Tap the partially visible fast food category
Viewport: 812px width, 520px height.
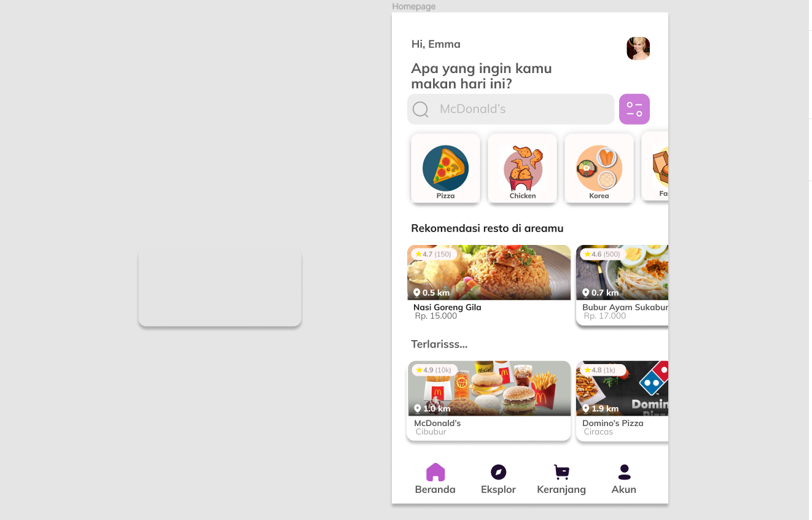[x=655, y=166]
